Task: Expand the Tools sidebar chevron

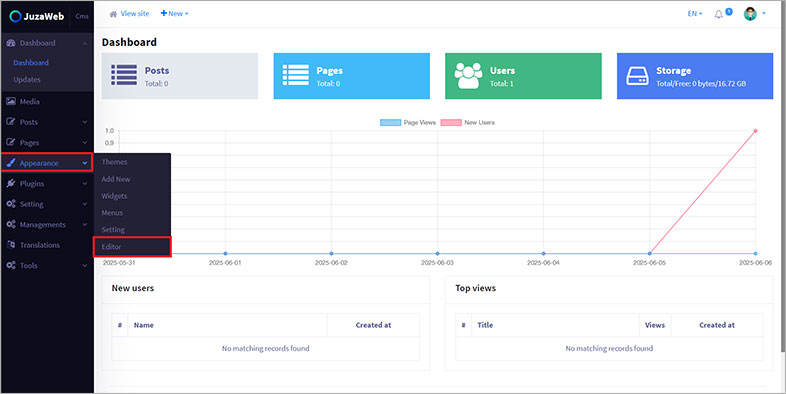Action: 85,266
